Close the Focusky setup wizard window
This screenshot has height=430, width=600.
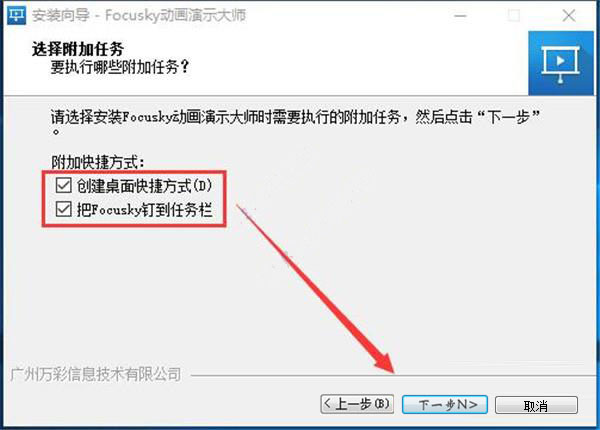(569, 16)
